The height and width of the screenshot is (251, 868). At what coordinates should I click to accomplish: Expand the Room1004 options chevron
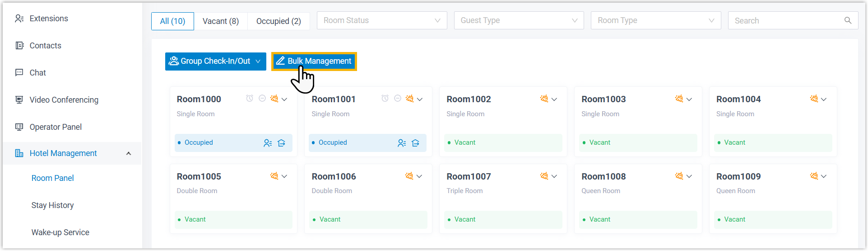tap(824, 99)
